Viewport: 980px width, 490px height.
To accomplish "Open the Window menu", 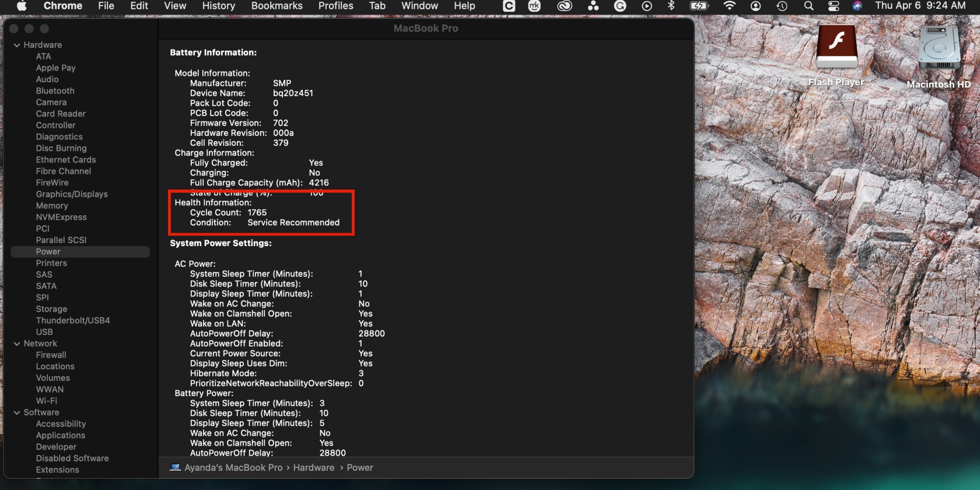I will click(x=419, y=6).
